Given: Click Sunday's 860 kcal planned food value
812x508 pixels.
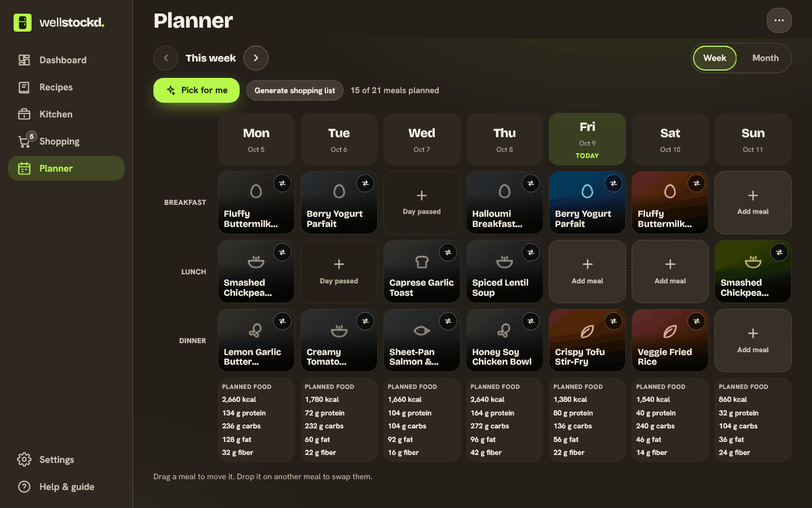Looking at the screenshot, I should 732,400.
